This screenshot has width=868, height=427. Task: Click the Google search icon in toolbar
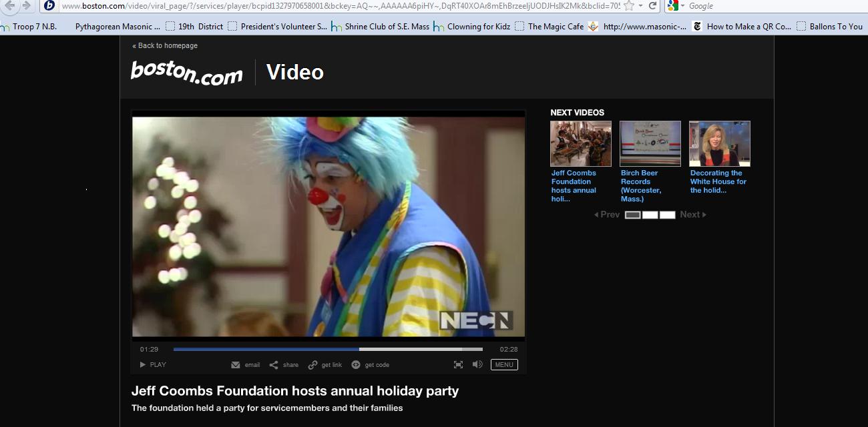(673, 5)
